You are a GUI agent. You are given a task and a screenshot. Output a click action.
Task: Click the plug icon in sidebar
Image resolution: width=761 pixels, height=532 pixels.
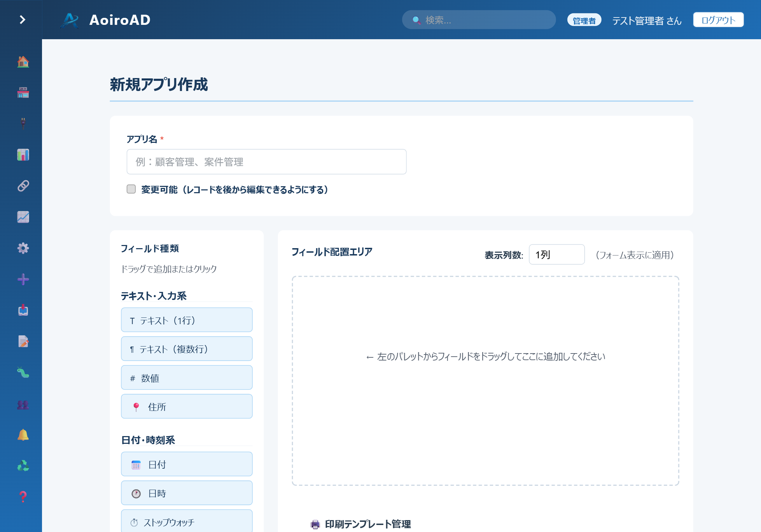[x=23, y=124]
